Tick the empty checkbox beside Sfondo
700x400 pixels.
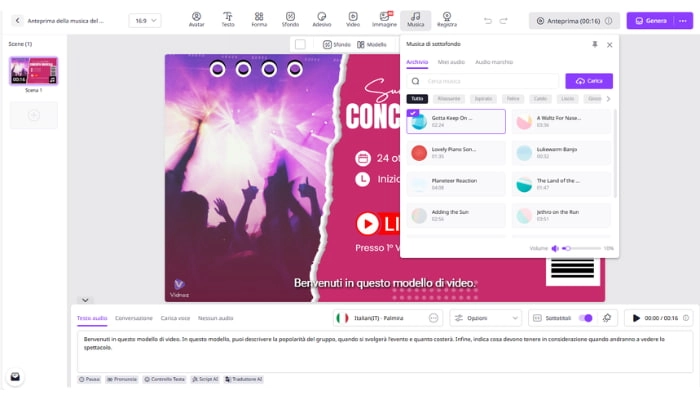pos(300,45)
